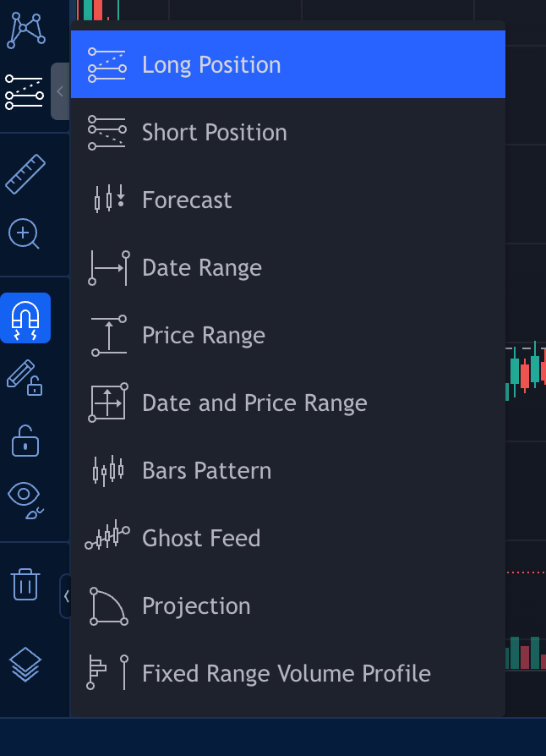Select the Forecast tool icon
The image size is (546, 756).
tap(108, 200)
